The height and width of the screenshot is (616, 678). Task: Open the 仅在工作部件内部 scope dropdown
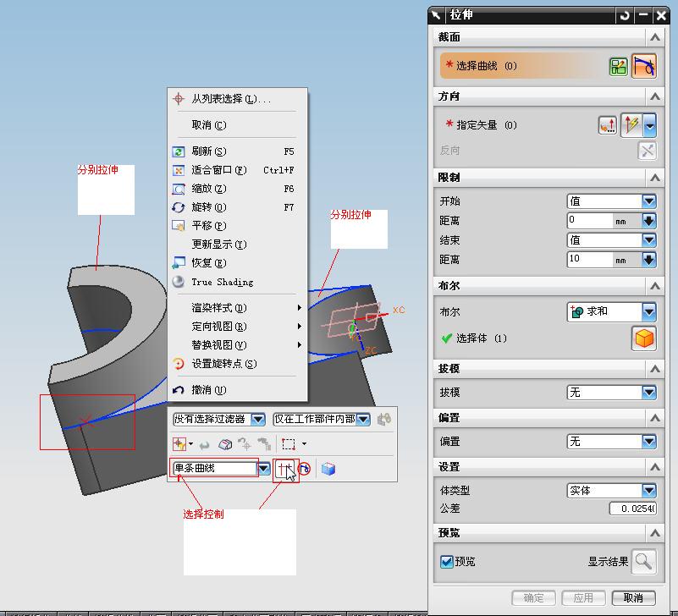[x=364, y=420]
